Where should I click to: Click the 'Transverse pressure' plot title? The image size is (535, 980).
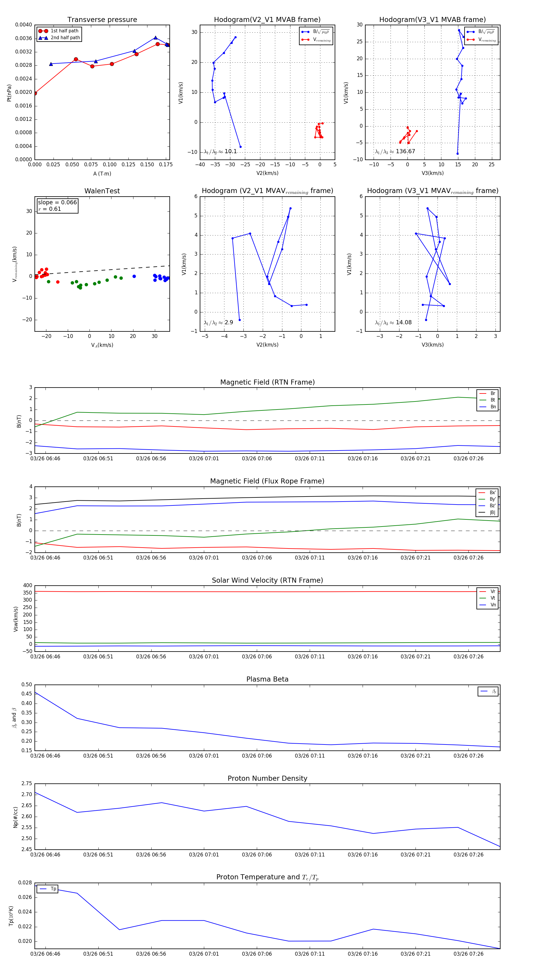pos(102,20)
